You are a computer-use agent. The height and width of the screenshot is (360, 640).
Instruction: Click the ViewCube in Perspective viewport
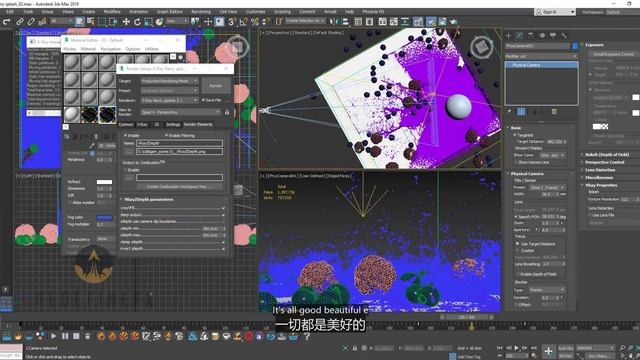point(482,47)
